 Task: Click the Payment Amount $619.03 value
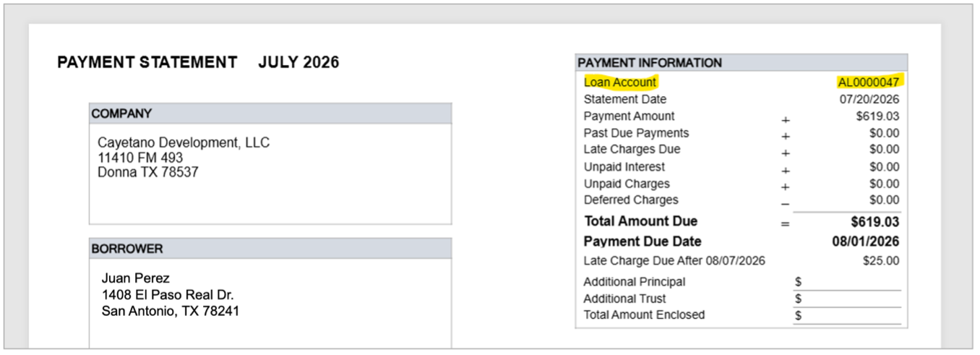coord(877,116)
